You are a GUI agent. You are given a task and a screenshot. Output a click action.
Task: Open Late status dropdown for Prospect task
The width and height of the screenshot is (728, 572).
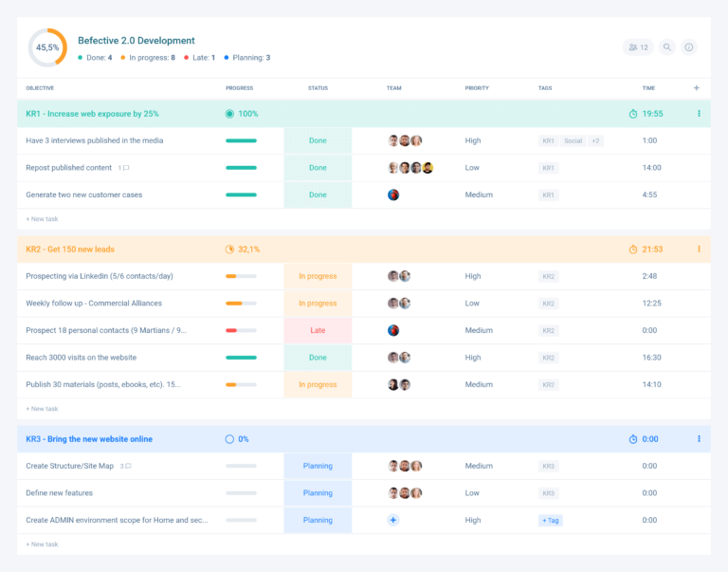(x=318, y=331)
